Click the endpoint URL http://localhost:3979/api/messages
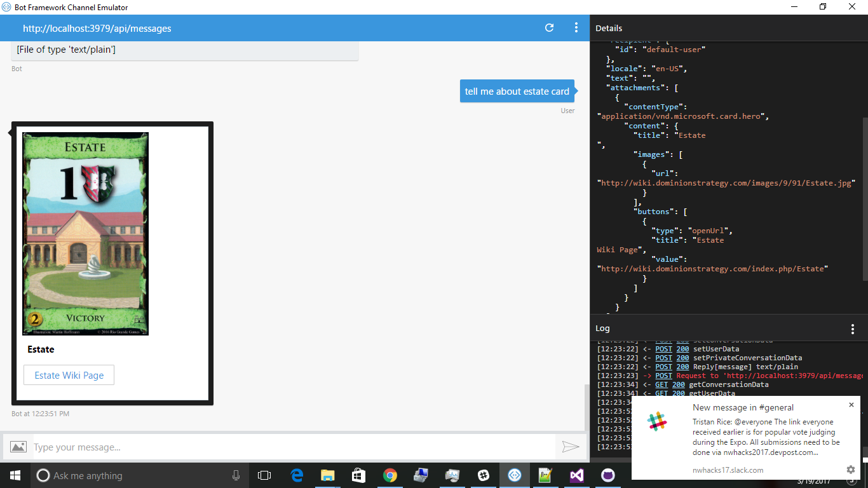 click(x=97, y=29)
